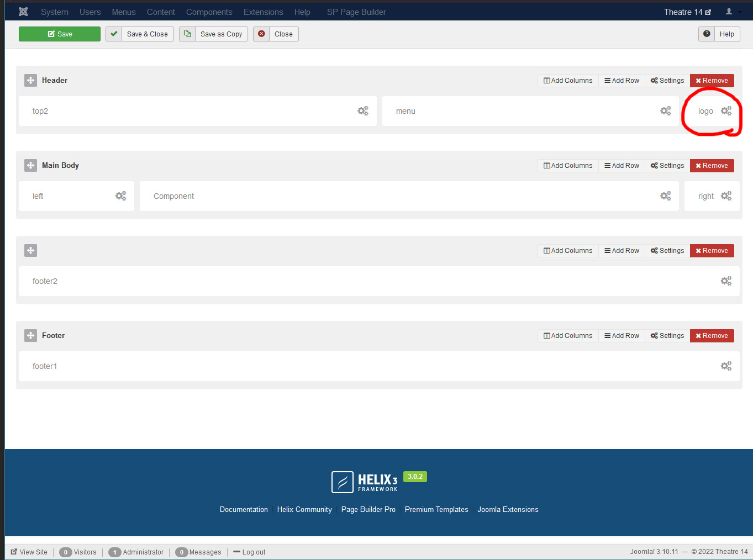Open settings gear for top2 column
The height and width of the screenshot is (560, 753).
pyautogui.click(x=363, y=111)
